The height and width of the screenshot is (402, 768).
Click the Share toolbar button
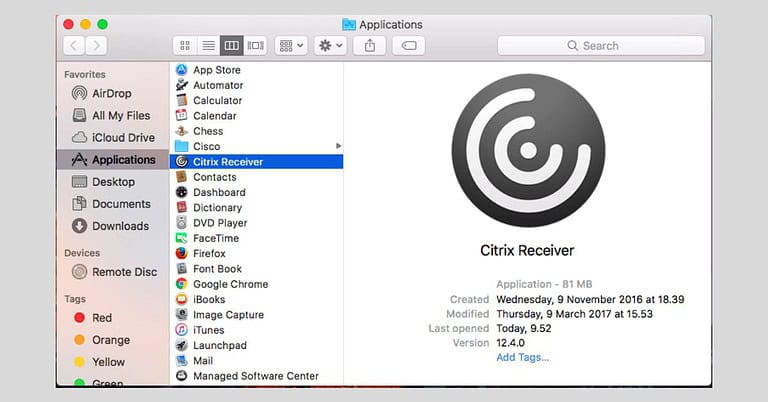pyautogui.click(x=370, y=46)
